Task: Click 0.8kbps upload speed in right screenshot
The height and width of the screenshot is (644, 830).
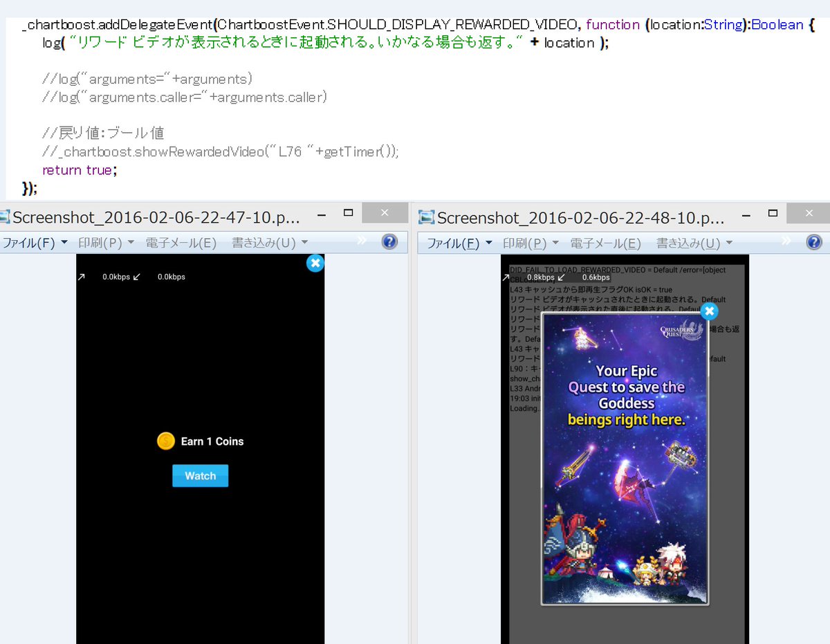Action: 541,277
